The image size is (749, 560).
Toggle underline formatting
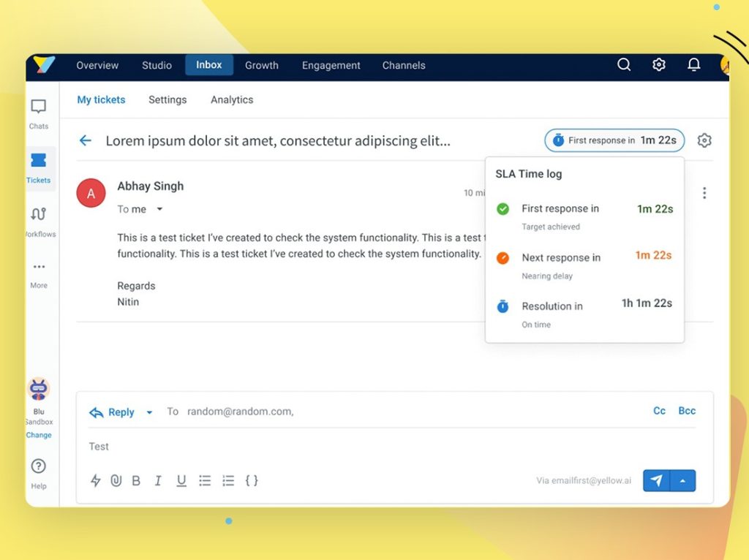tap(181, 481)
